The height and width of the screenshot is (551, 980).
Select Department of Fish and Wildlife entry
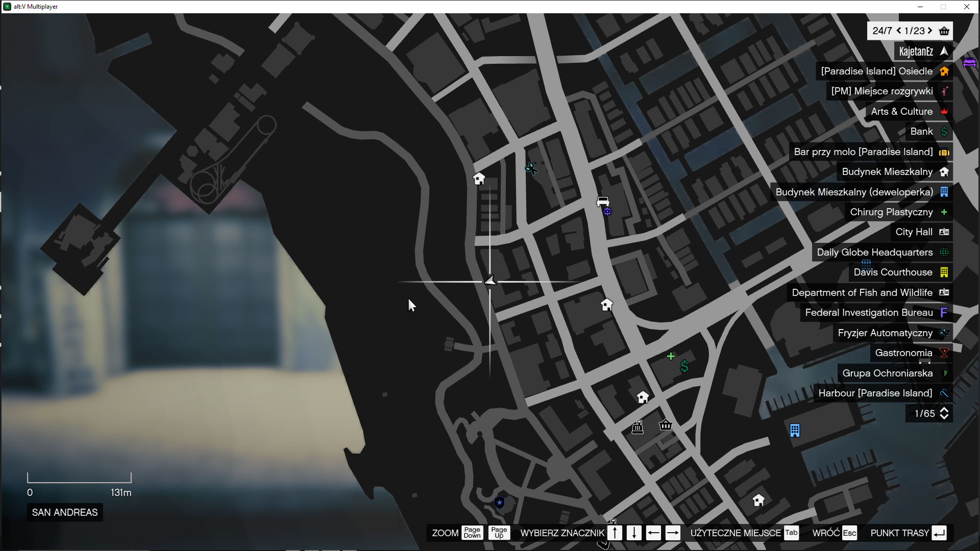(870, 293)
